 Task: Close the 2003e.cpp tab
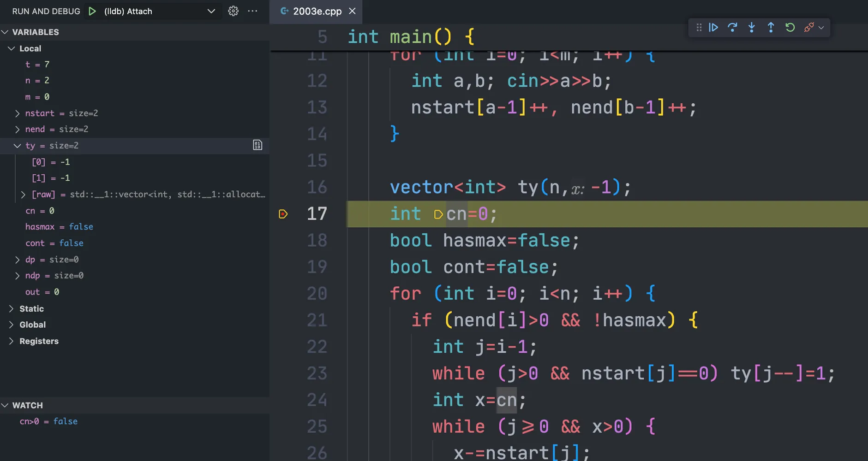[x=352, y=11]
